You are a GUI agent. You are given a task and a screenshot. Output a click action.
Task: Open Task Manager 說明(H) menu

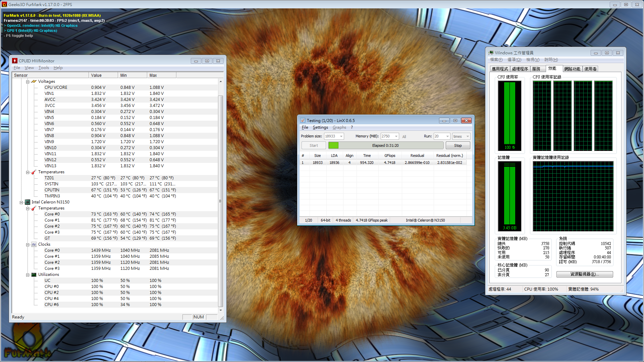[551, 60]
